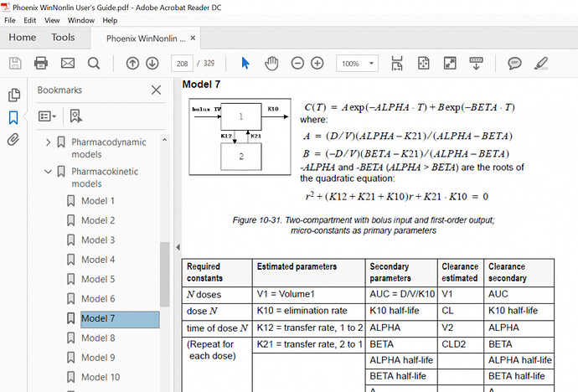The height and width of the screenshot is (392, 578).
Task: Select the Highlight text pen tool
Action: point(541,64)
